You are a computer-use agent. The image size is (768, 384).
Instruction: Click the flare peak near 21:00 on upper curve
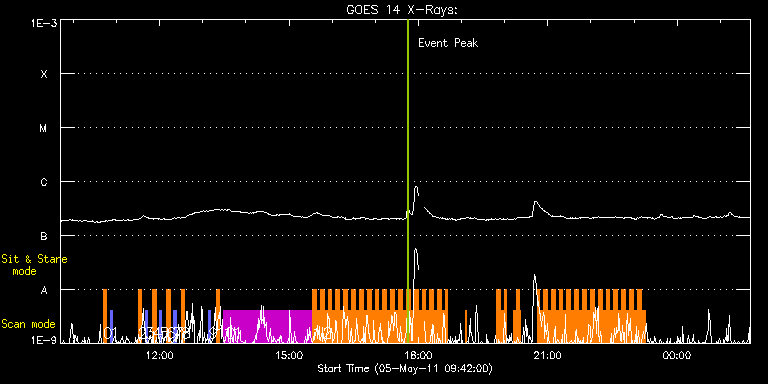[535, 202]
